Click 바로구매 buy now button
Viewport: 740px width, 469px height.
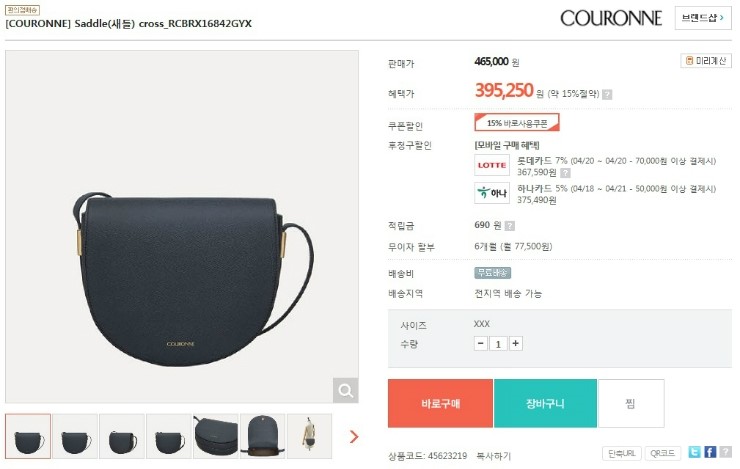pos(440,403)
